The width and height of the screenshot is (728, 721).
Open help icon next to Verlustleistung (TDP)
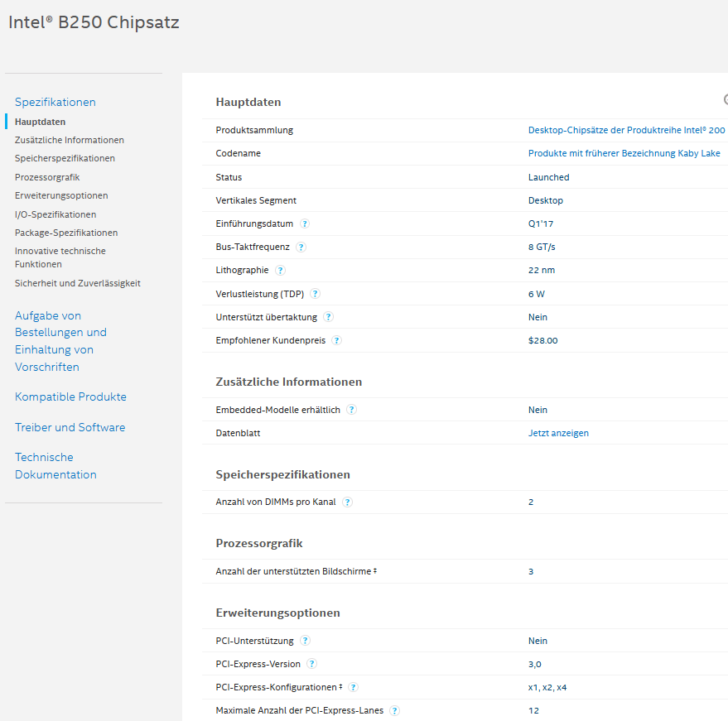pyautogui.click(x=315, y=294)
